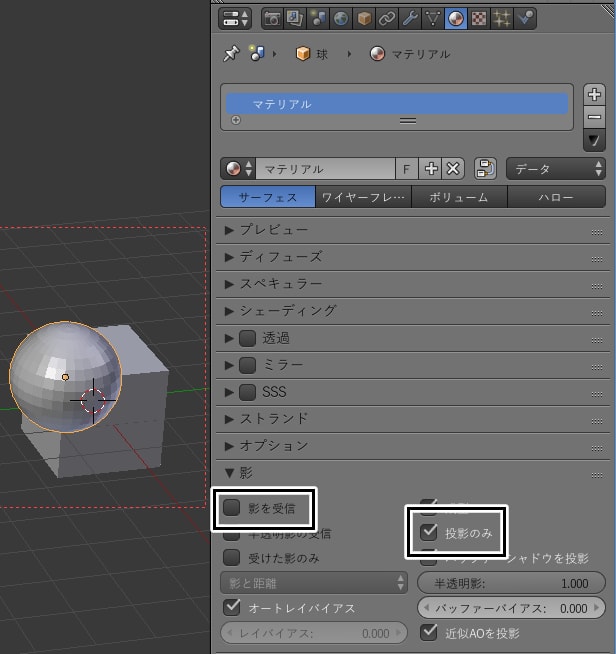Image resolution: width=616 pixels, height=654 pixels.
Task: Select マテリアル slot in material list
Action: 397,104
